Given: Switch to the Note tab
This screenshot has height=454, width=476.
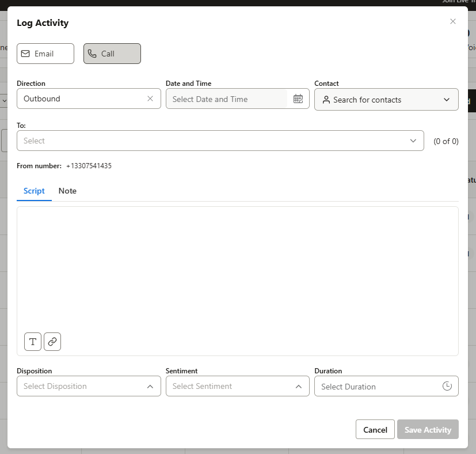Looking at the screenshot, I should [x=67, y=191].
